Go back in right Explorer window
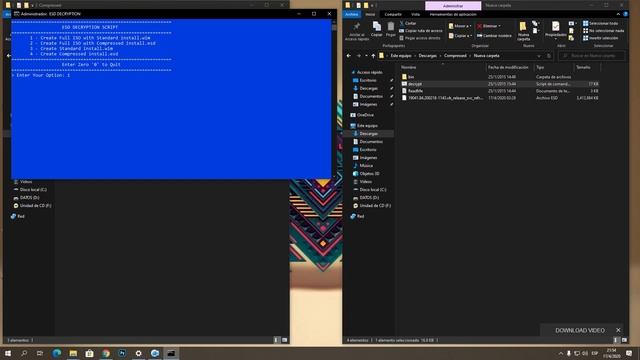Image resolution: width=640 pixels, height=360 pixels. pyautogui.click(x=349, y=56)
